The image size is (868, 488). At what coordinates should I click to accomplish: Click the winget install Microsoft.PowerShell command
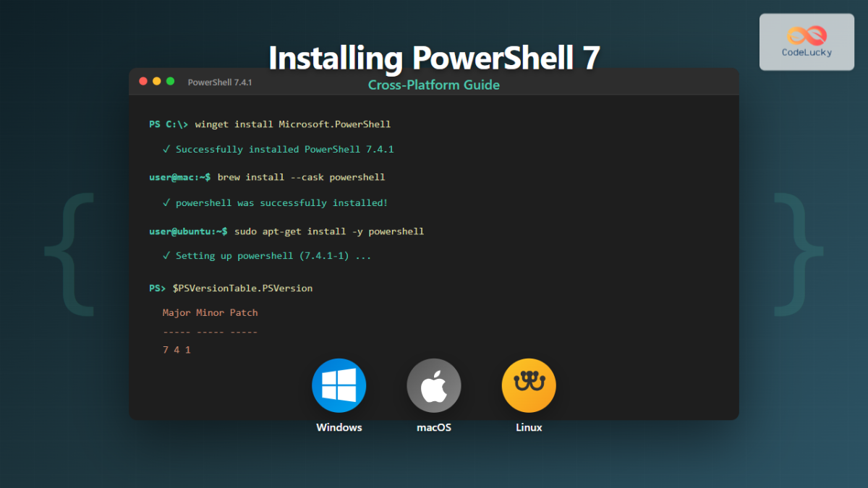click(x=292, y=124)
